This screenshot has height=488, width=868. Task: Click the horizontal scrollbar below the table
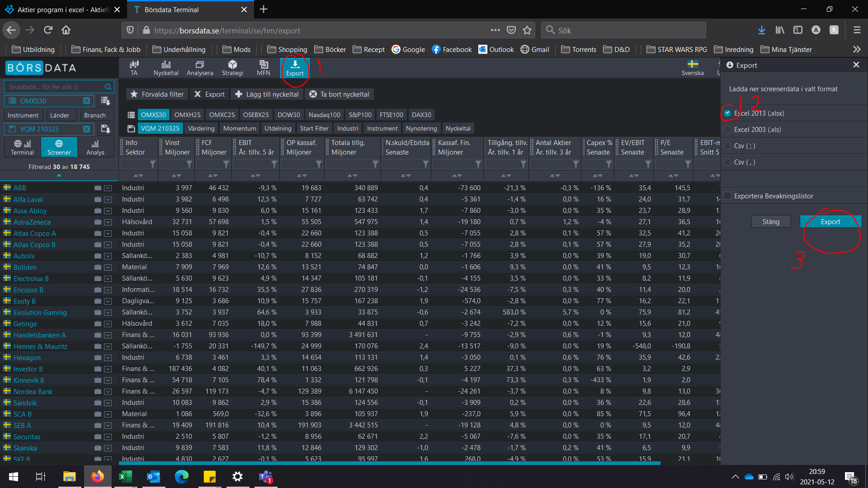tap(389, 463)
